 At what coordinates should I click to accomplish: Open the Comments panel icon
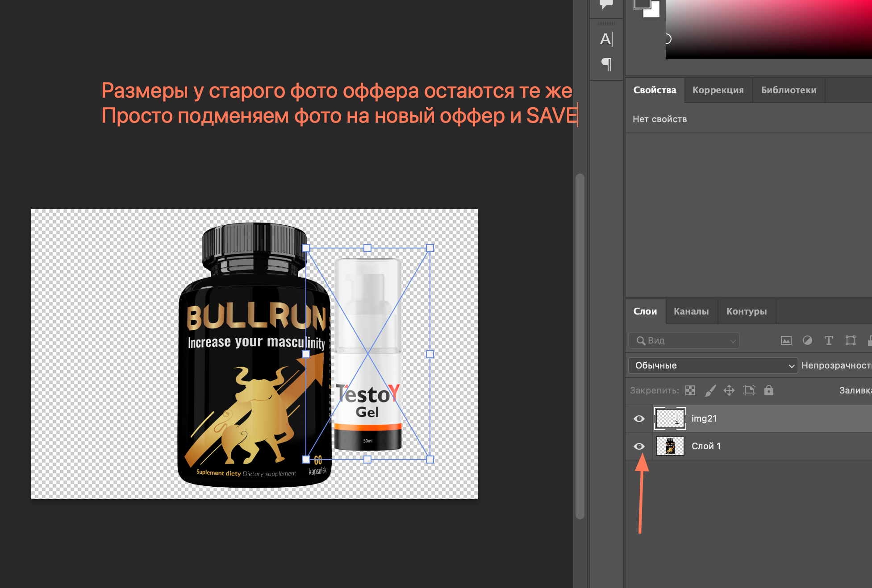click(606, 4)
